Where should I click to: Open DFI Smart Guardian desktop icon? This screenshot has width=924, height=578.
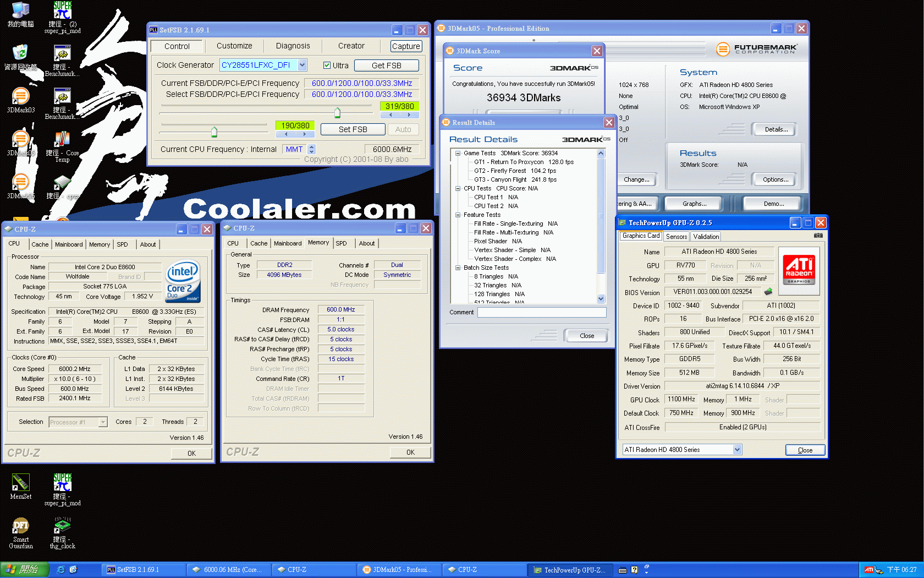point(20,533)
